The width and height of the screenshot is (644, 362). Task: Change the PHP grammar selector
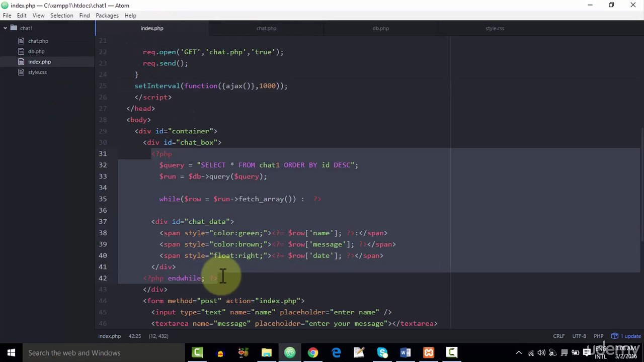point(598,336)
